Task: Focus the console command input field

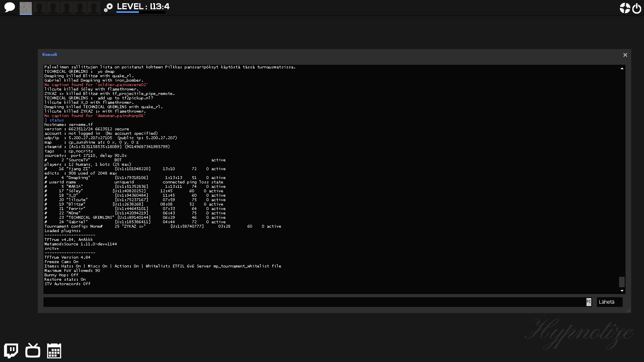Action: (x=315, y=302)
